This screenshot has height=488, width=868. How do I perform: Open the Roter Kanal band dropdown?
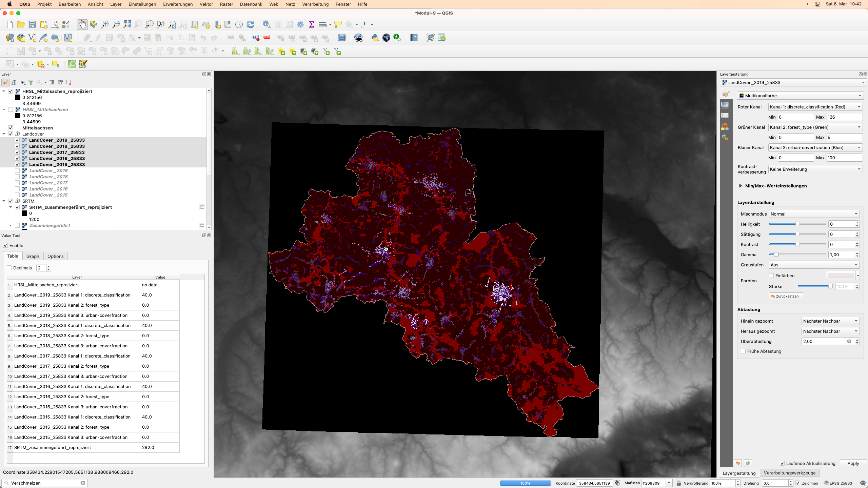click(x=815, y=107)
